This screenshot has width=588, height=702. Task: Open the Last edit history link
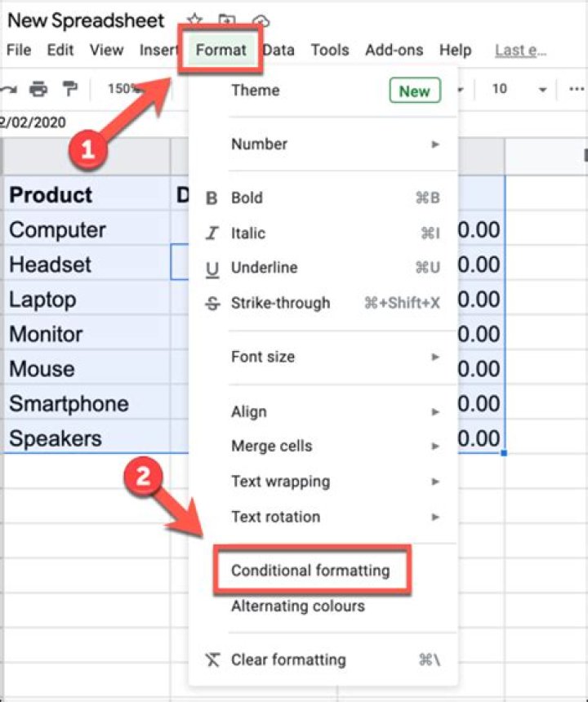click(x=520, y=50)
